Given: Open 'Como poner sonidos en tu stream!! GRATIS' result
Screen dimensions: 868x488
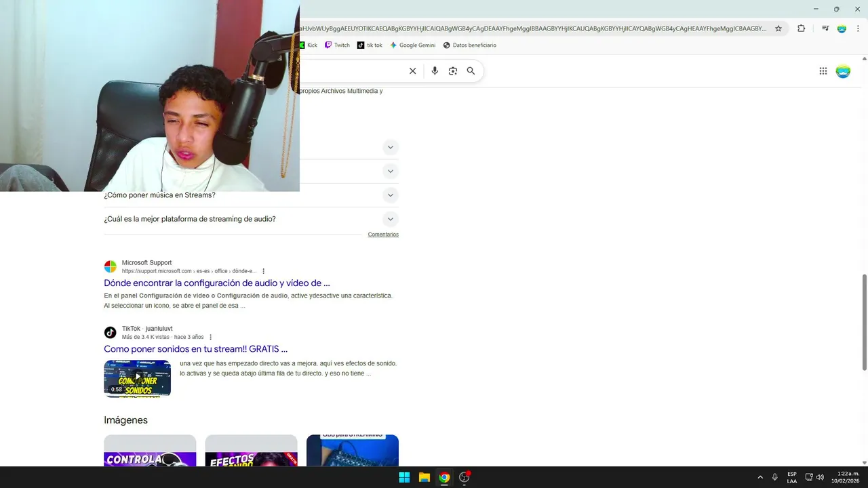Looking at the screenshot, I should tap(195, 349).
